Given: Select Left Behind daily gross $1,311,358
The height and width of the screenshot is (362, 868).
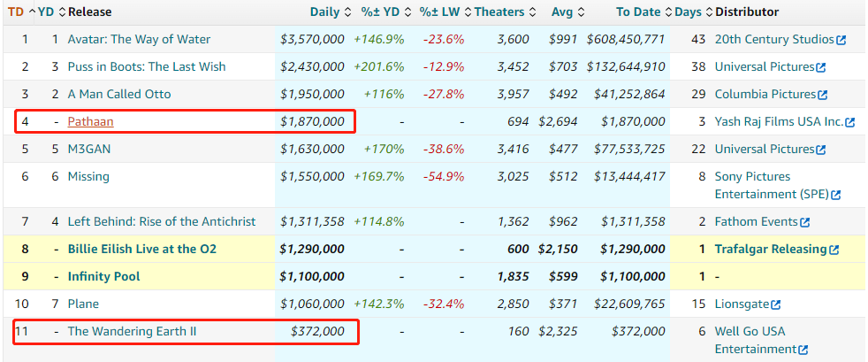Looking at the screenshot, I should coord(312,222).
